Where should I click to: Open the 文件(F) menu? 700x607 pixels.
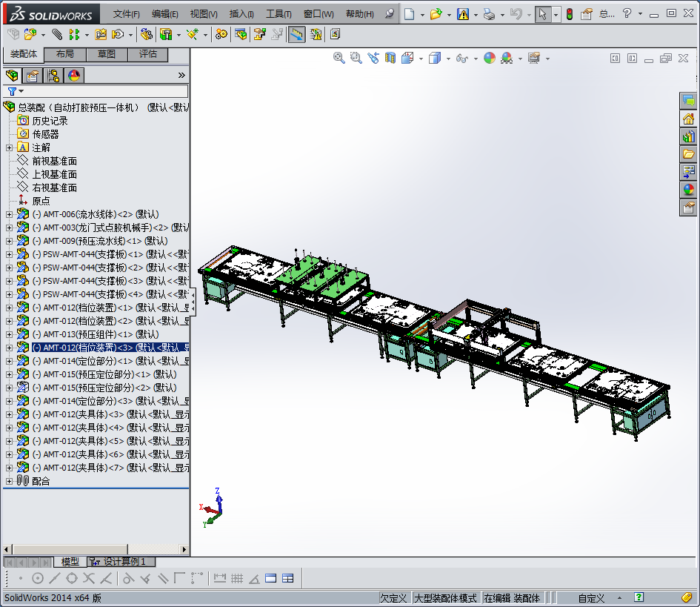click(x=127, y=14)
